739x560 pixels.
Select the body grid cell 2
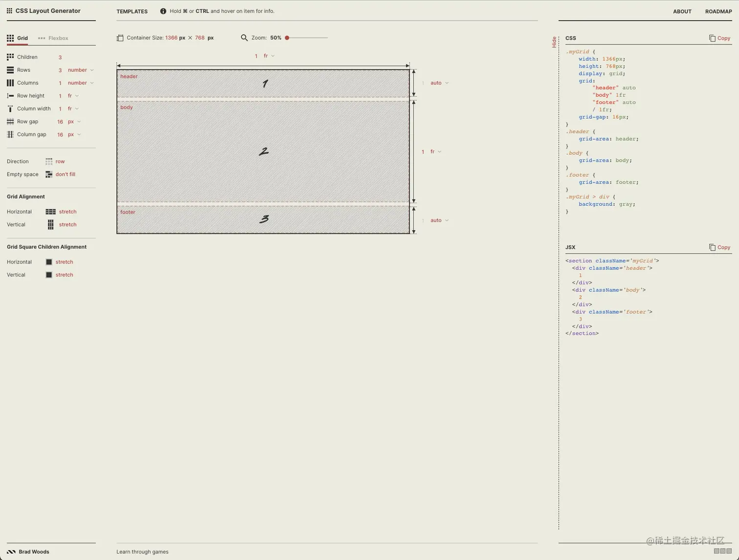coord(263,151)
